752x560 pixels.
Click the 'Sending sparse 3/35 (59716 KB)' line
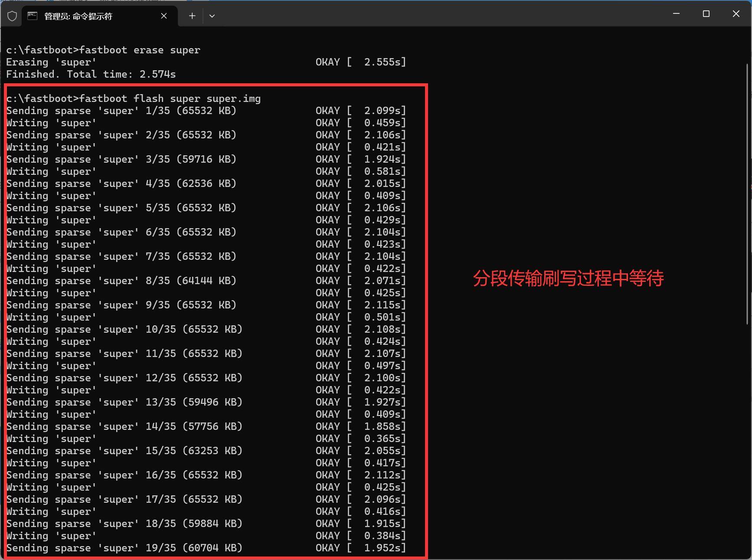(121, 159)
